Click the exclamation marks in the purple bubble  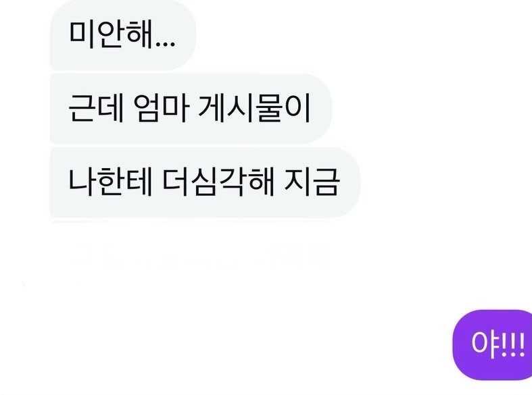512,345
